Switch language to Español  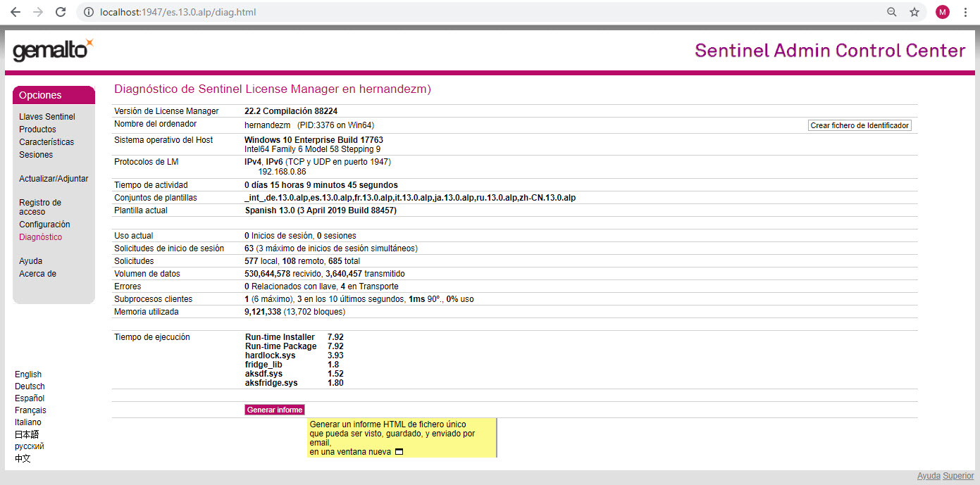pyautogui.click(x=30, y=398)
